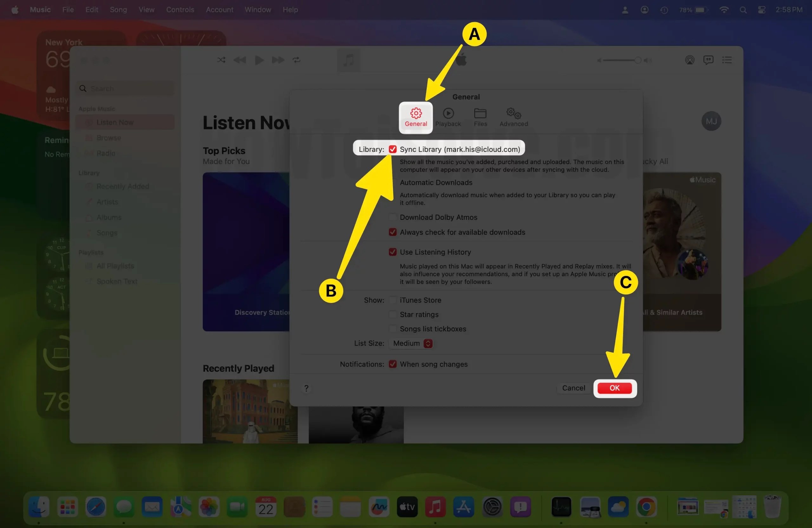Open the Playback preferences pane
The height and width of the screenshot is (528, 812).
(x=448, y=117)
